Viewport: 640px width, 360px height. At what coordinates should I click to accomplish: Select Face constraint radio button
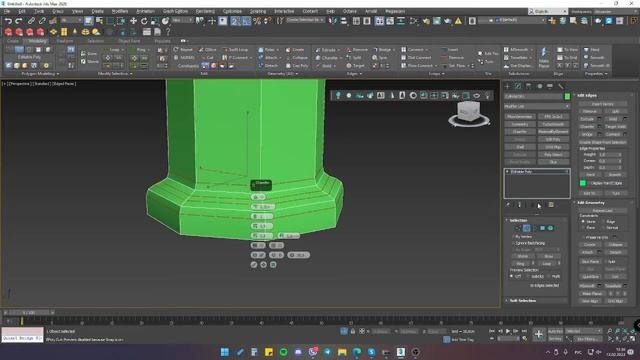(583, 227)
